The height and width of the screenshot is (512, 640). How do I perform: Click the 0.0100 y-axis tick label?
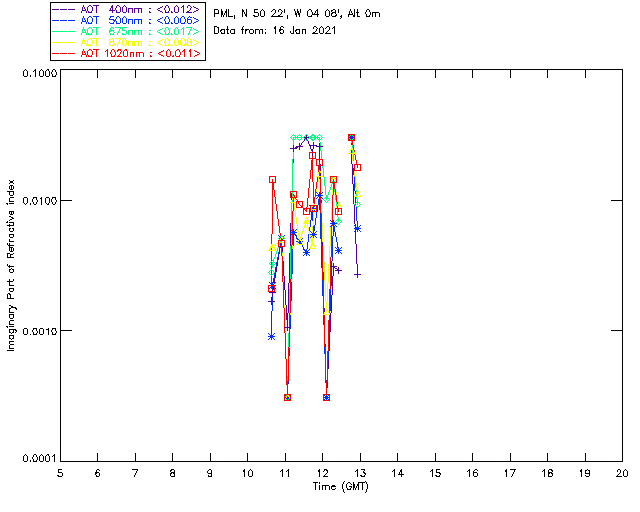point(40,201)
